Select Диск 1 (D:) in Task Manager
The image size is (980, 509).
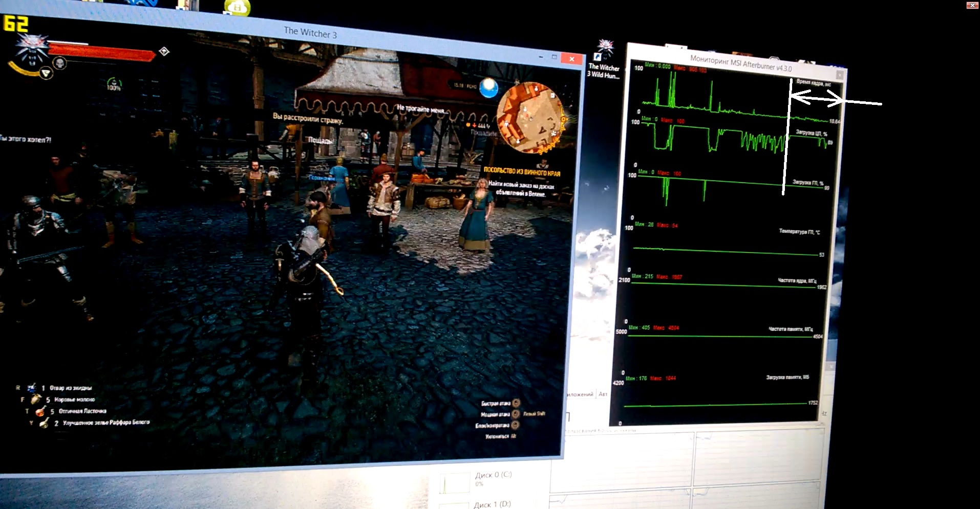[x=492, y=504]
